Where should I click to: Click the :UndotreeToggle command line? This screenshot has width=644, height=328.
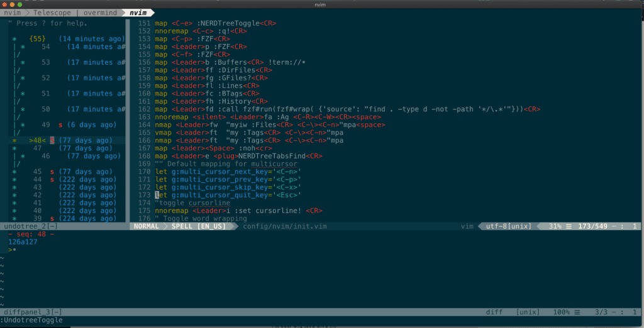pos(31,320)
